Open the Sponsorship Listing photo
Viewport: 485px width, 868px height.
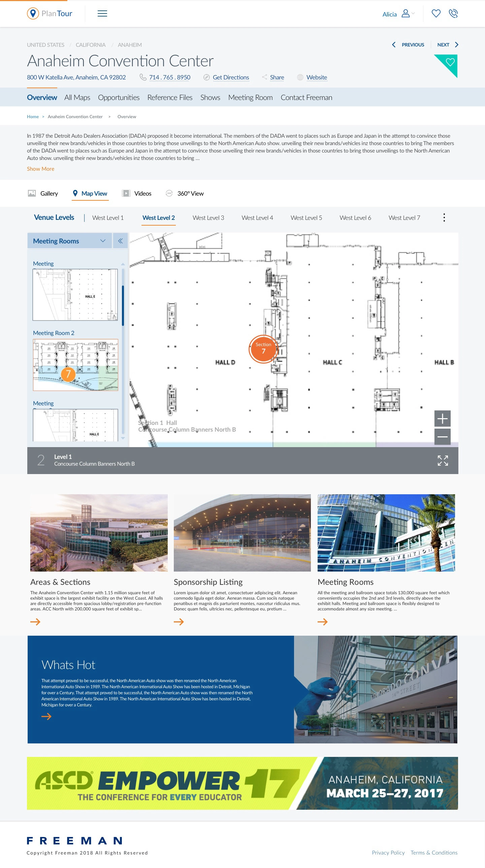[x=242, y=533]
